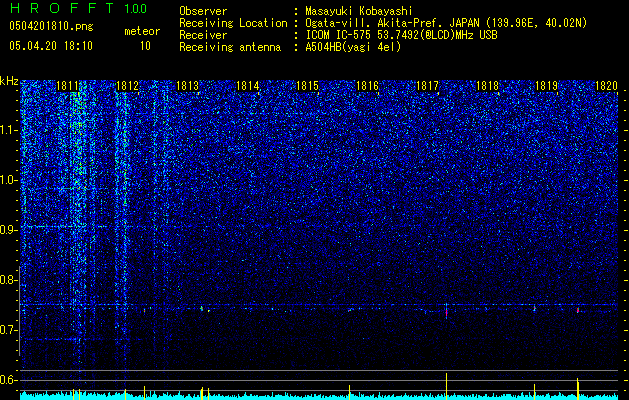Select observer name Masayuki Kobayashi

coord(359,11)
